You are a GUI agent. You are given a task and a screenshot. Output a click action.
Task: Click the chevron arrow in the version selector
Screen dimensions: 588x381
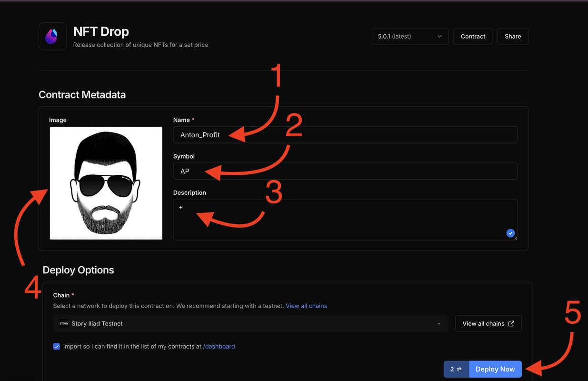point(439,36)
